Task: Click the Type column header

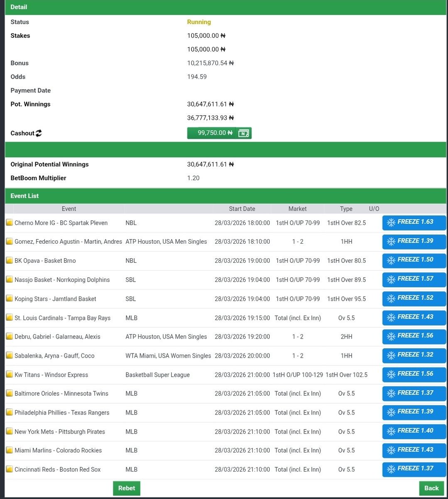Action: (x=346, y=209)
